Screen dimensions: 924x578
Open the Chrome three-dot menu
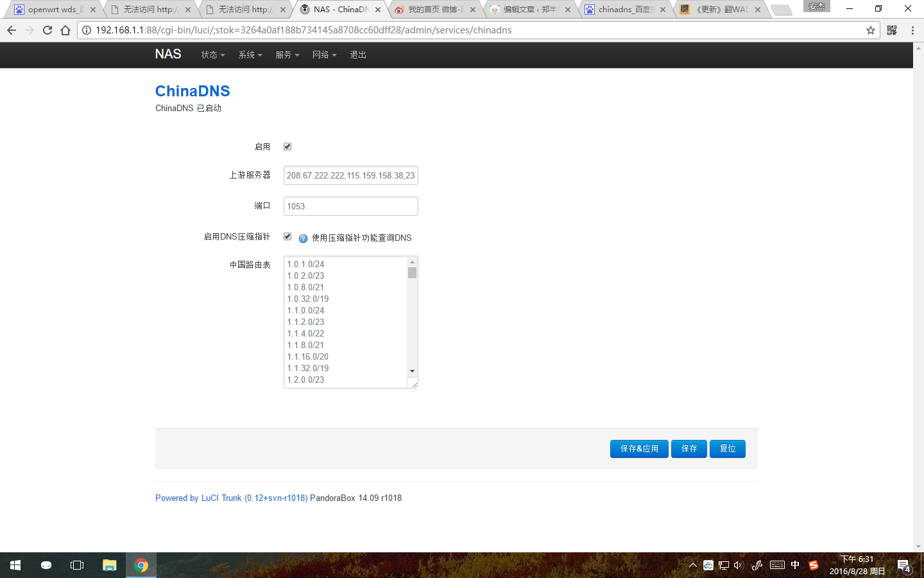click(912, 30)
